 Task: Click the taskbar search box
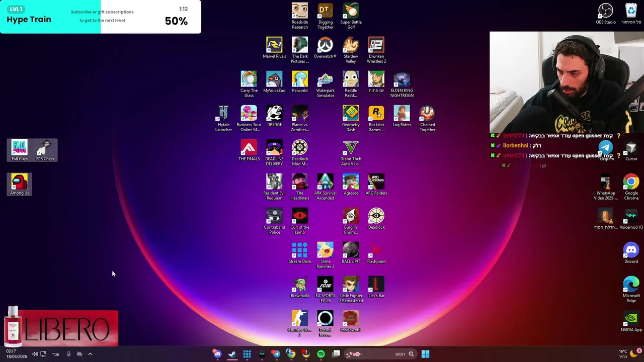click(x=381, y=354)
